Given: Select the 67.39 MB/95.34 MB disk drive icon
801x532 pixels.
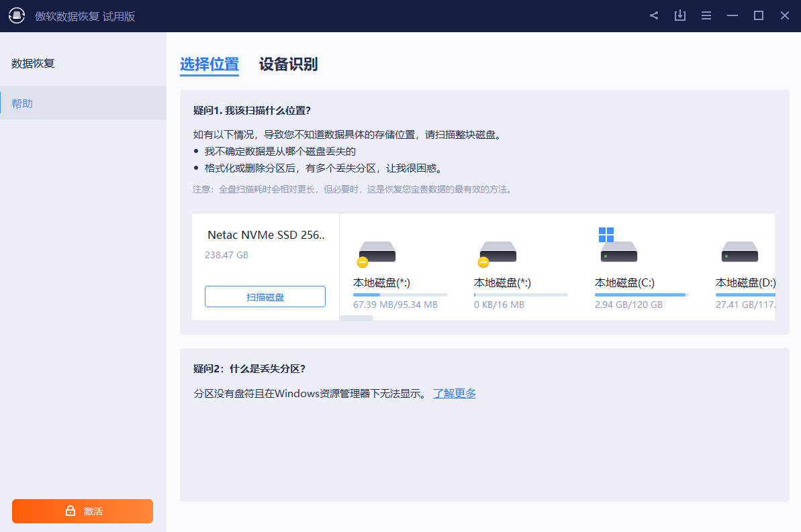Looking at the screenshot, I should point(377,253).
